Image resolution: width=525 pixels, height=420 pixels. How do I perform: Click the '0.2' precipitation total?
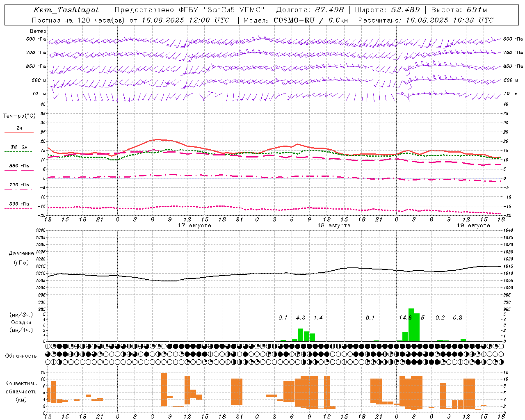click(440, 318)
